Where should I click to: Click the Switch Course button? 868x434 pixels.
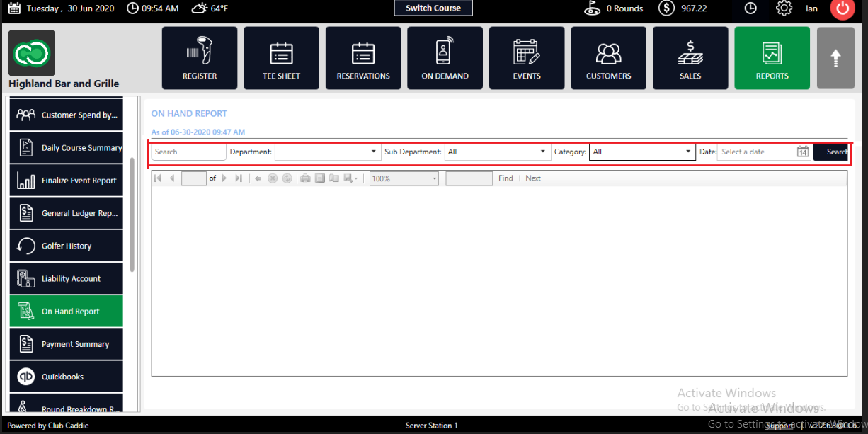tap(433, 8)
